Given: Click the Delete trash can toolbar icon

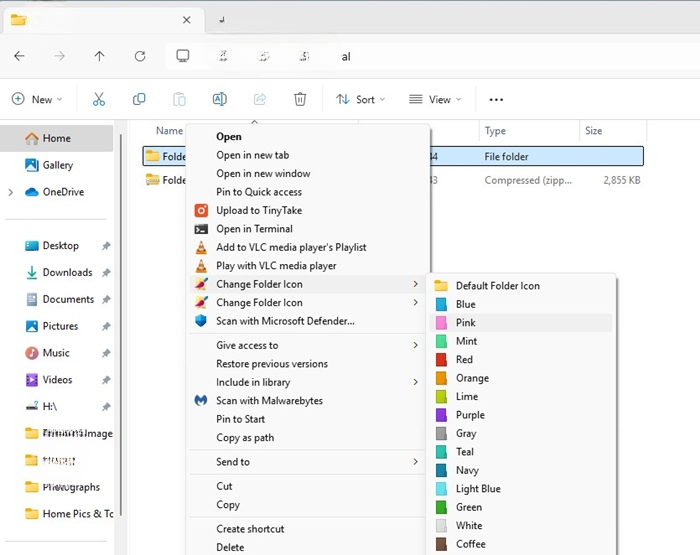Looking at the screenshot, I should tap(300, 99).
